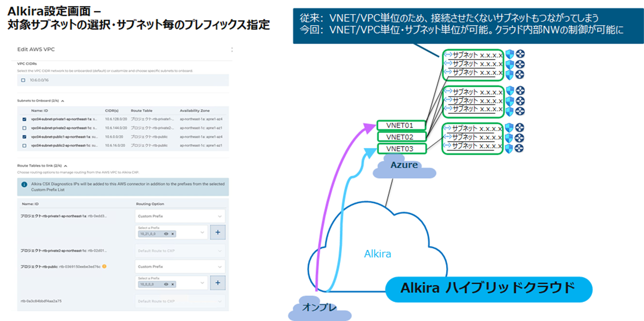This screenshot has width=644, height=321.
Task: Collapse the Subnets to Onboard (2/4) section
Action: click(63, 101)
